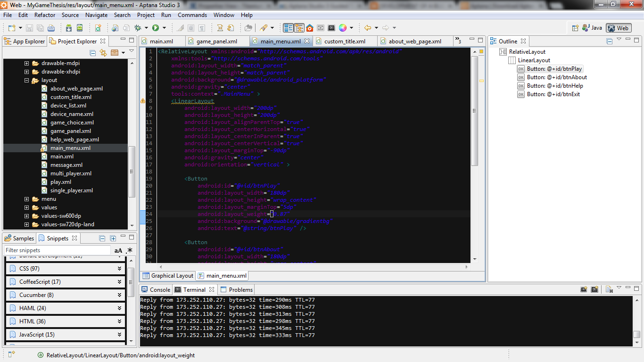Open the Refactor menu
This screenshot has height=362, width=644.
click(x=45, y=15)
